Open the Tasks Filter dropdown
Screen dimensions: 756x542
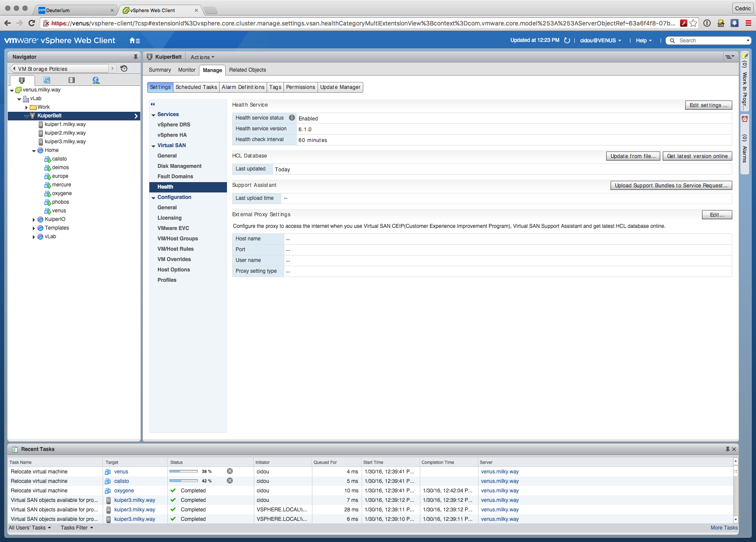(x=77, y=528)
